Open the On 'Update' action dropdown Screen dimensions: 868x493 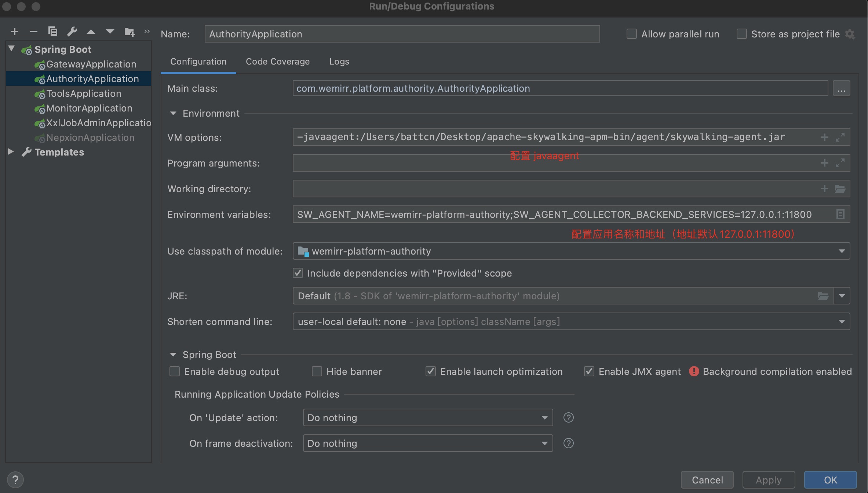pos(428,417)
